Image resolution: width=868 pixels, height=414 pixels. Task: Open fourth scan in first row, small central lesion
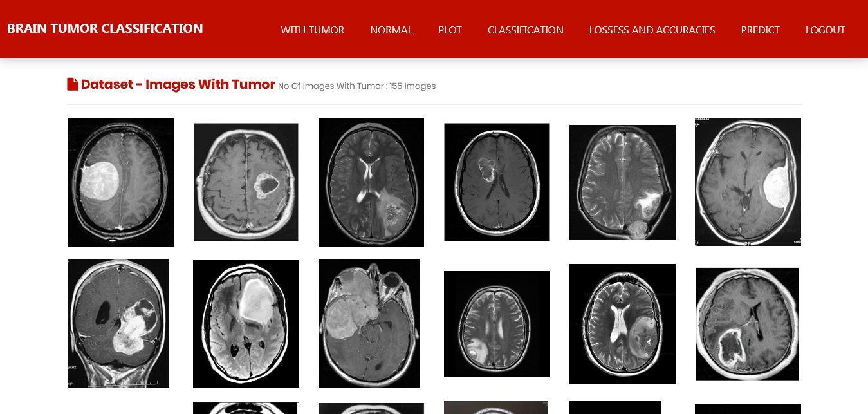[x=497, y=182]
